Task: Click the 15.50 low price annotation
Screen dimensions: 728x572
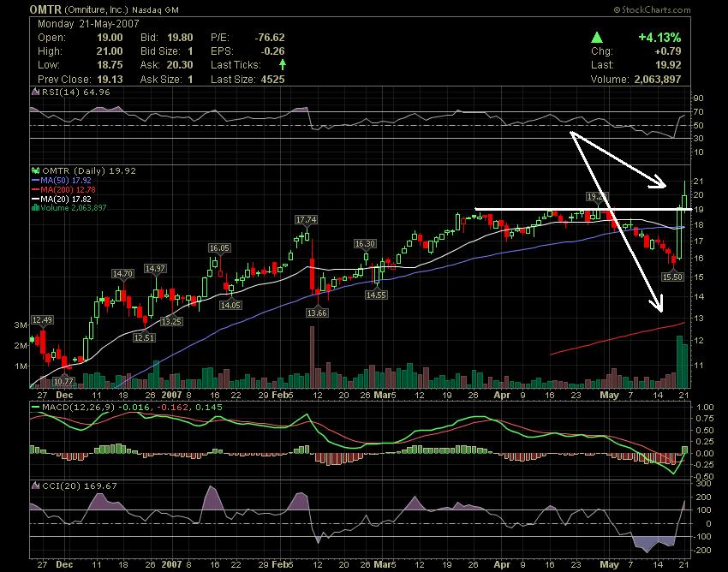Action: [672, 277]
